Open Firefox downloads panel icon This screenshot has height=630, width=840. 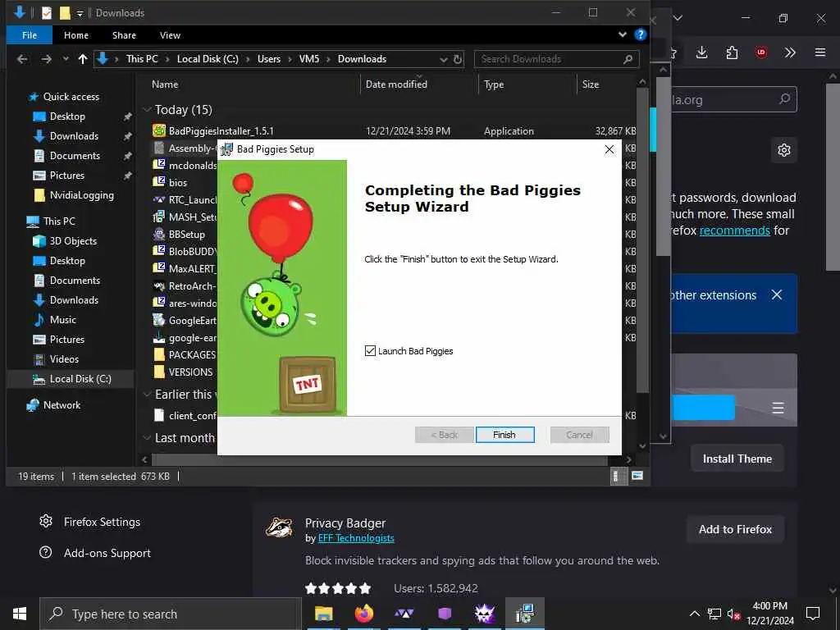[702, 52]
